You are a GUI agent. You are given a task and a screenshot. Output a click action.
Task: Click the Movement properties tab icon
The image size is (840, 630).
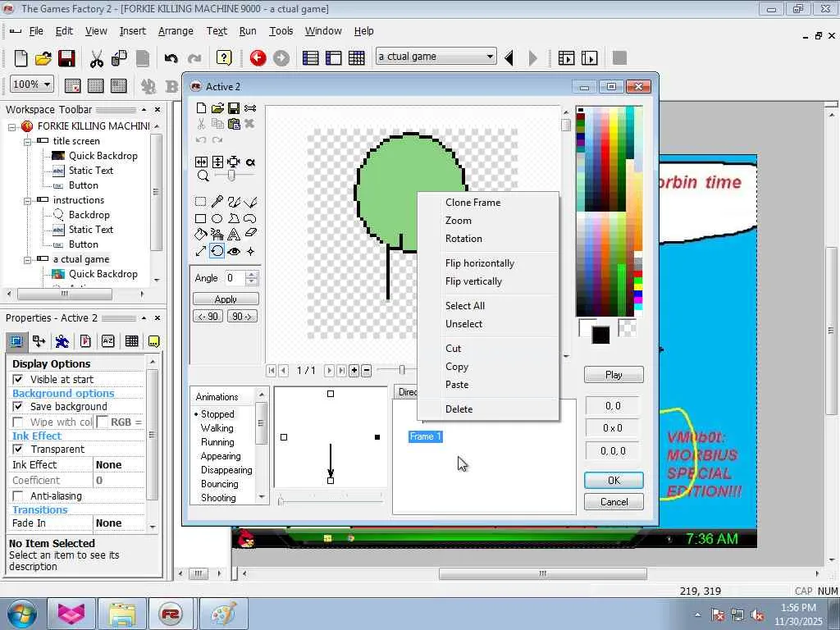(39, 341)
